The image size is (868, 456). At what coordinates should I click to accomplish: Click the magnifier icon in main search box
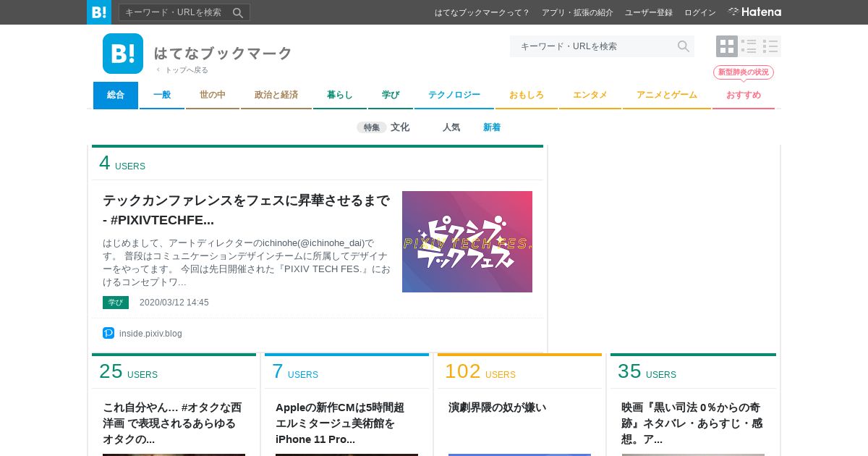point(683,46)
